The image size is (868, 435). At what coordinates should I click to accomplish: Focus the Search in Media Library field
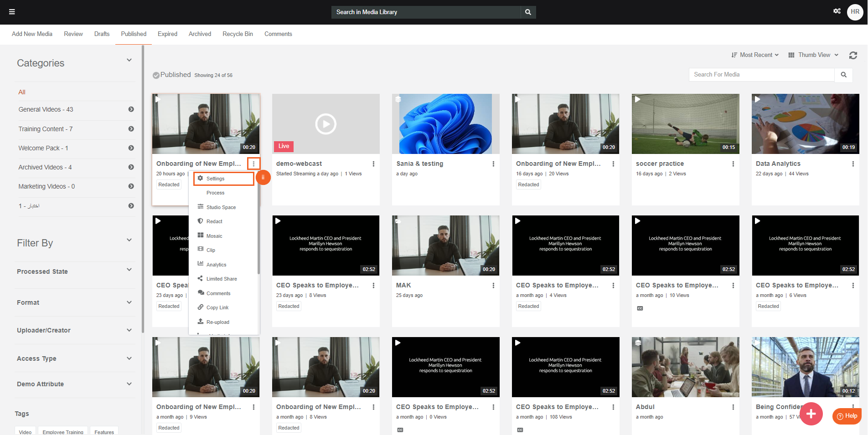click(426, 12)
